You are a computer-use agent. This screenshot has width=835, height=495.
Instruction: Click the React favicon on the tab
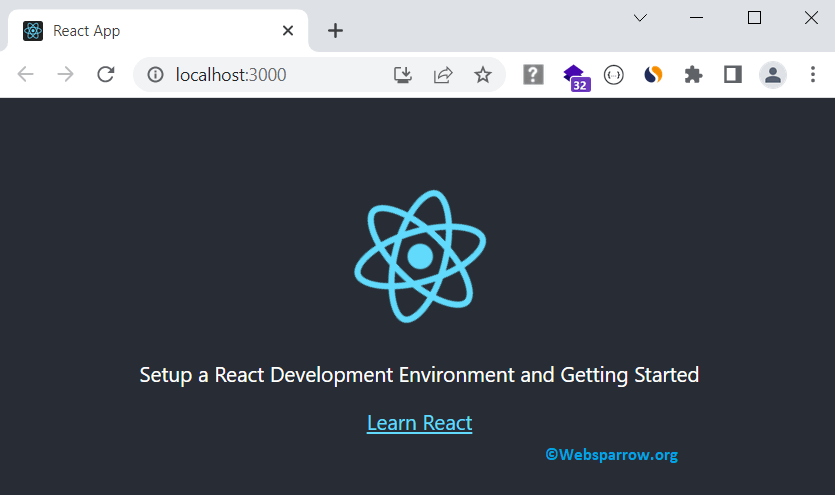[33, 31]
